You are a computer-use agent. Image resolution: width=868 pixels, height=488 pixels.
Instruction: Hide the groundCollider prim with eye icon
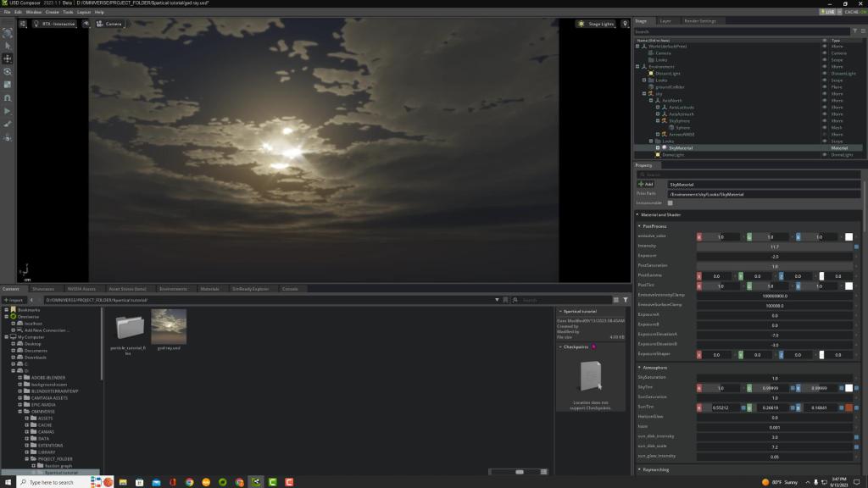coord(824,87)
